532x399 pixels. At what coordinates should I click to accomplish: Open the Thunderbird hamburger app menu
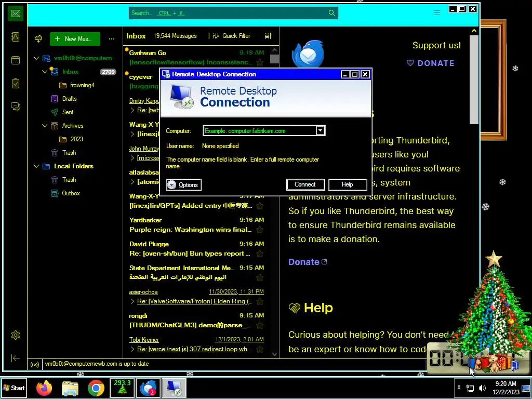click(x=437, y=13)
